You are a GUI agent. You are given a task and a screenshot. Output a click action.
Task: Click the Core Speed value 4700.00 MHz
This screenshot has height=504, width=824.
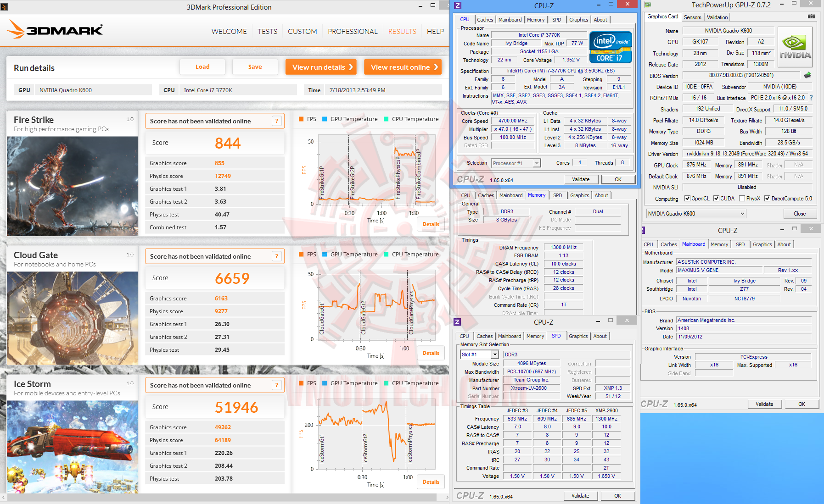[x=513, y=121]
